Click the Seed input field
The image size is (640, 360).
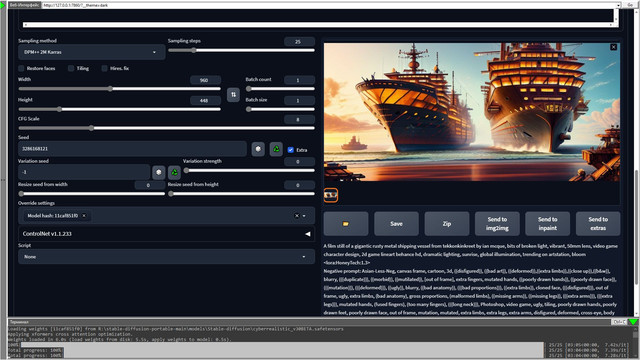[x=132, y=149]
